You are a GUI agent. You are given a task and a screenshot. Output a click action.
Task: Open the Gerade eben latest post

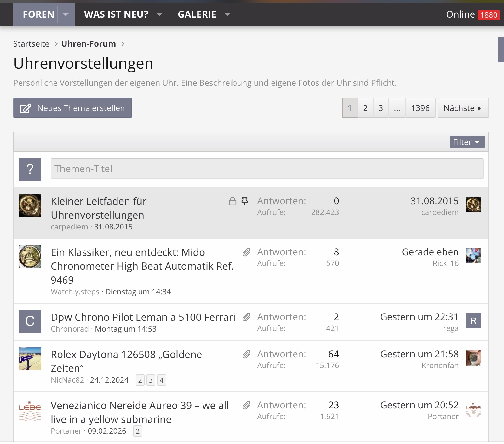pyautogui.click(x=430, y=252)
